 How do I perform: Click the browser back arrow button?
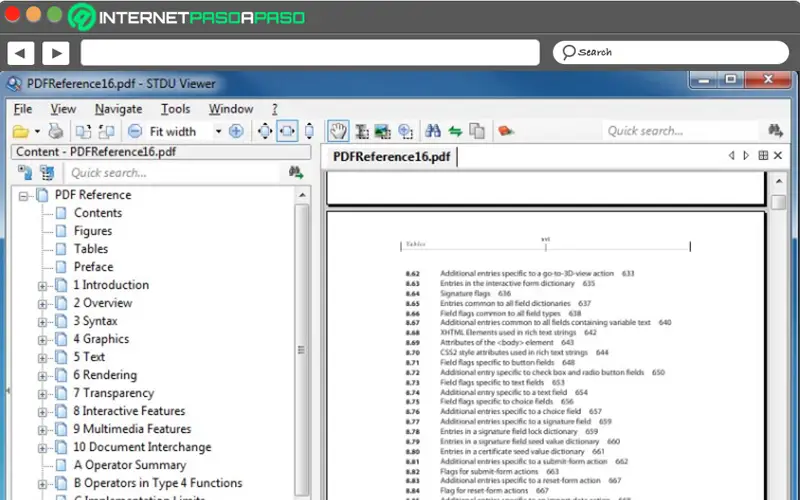[20, 53]
